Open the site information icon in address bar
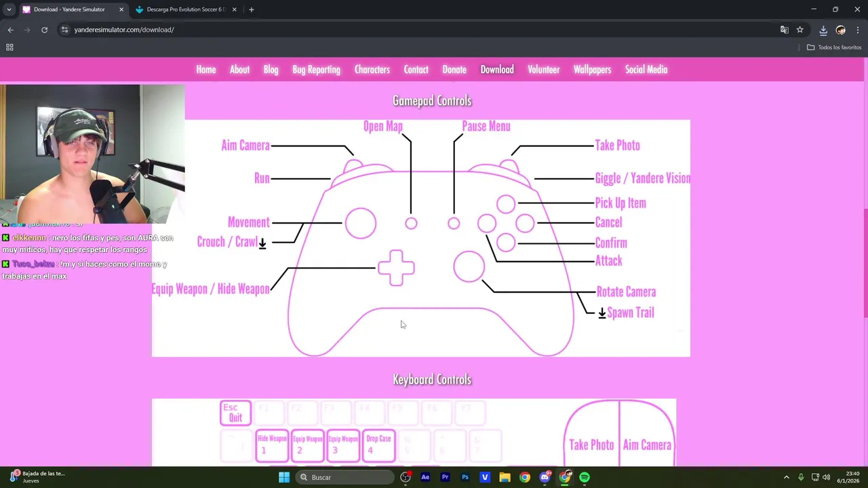868x488 pixels. point(64,30)
